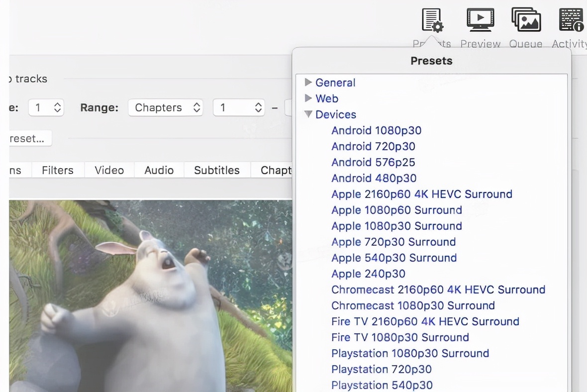Switch to the Video tab

coord(109,170)
